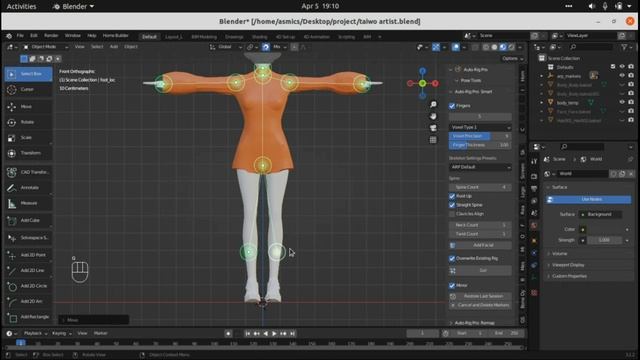Open the World properties tab icon
640x360 pixels.
(534, 225)
